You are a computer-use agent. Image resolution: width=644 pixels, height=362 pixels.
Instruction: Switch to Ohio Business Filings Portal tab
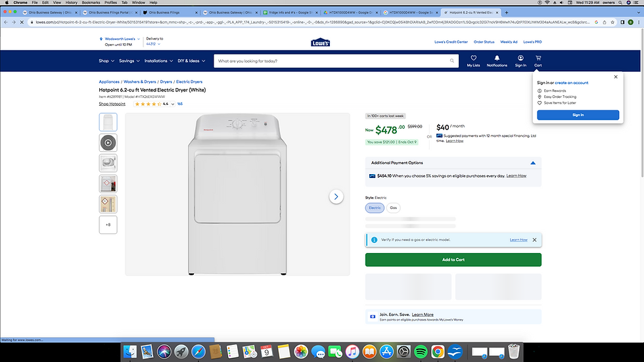[x=110, y=12]
